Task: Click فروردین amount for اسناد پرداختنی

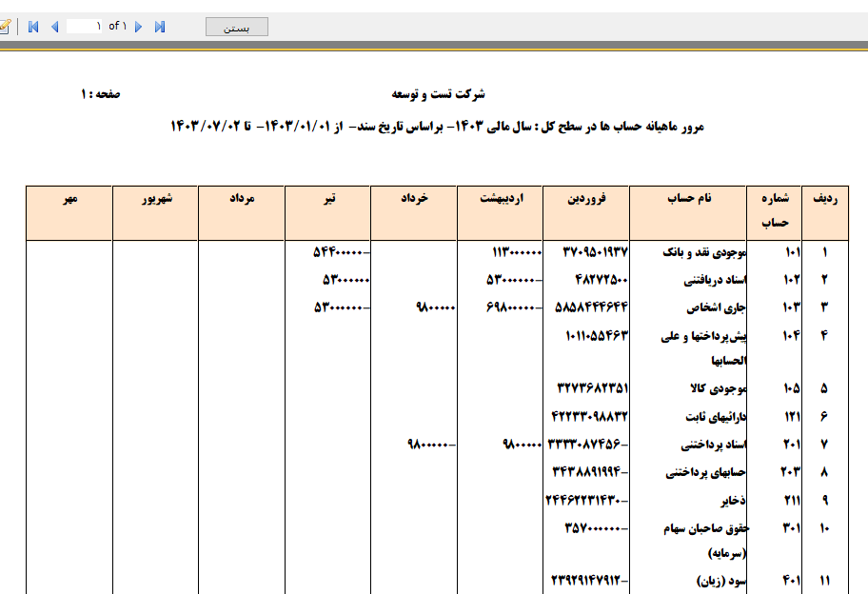Action: coord(587,445)
